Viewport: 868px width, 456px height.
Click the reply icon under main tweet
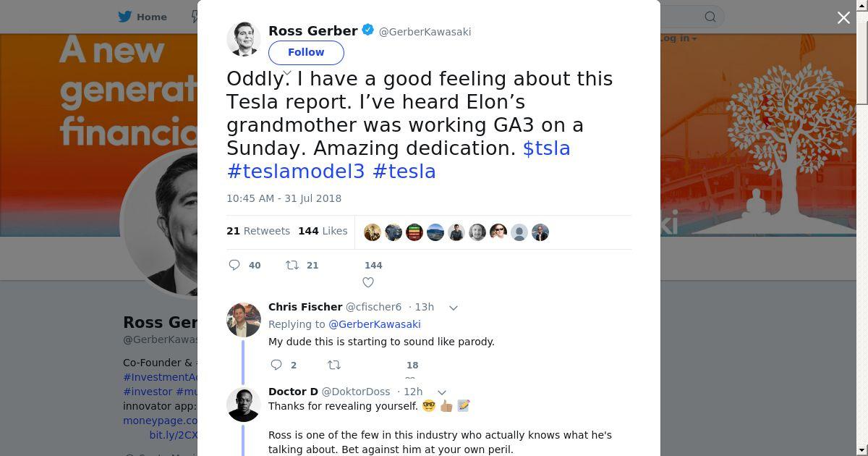[x=234, y=265]
